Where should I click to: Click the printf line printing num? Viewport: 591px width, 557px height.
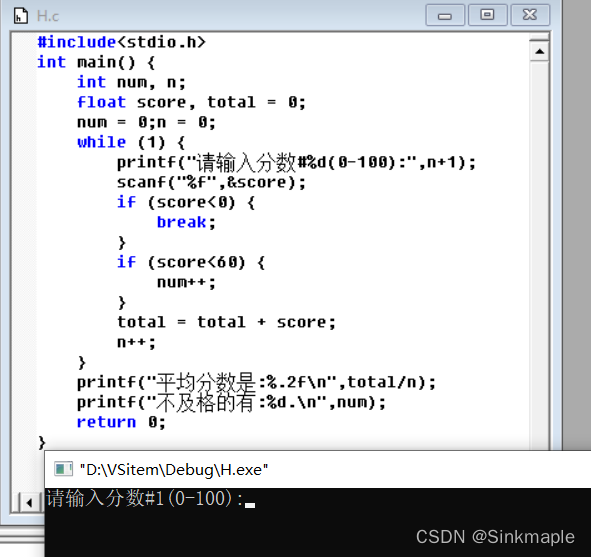[231, 402]
